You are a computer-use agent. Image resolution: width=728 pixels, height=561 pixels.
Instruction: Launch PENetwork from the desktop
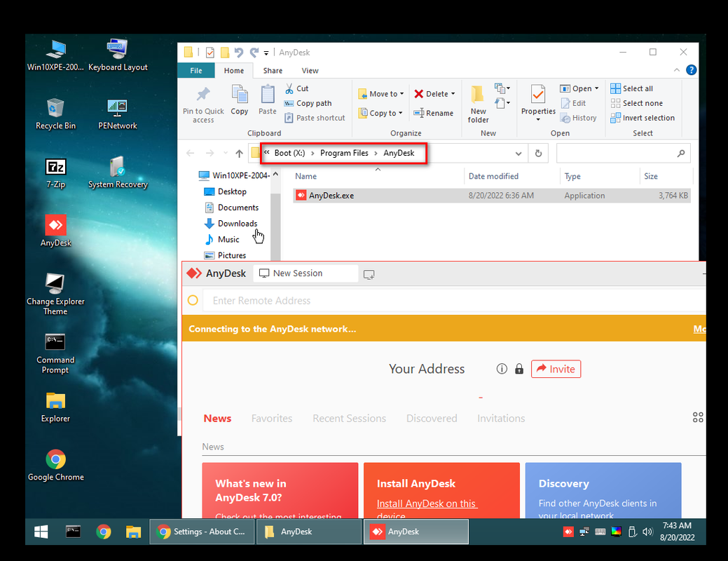click(x=118, y=114)
